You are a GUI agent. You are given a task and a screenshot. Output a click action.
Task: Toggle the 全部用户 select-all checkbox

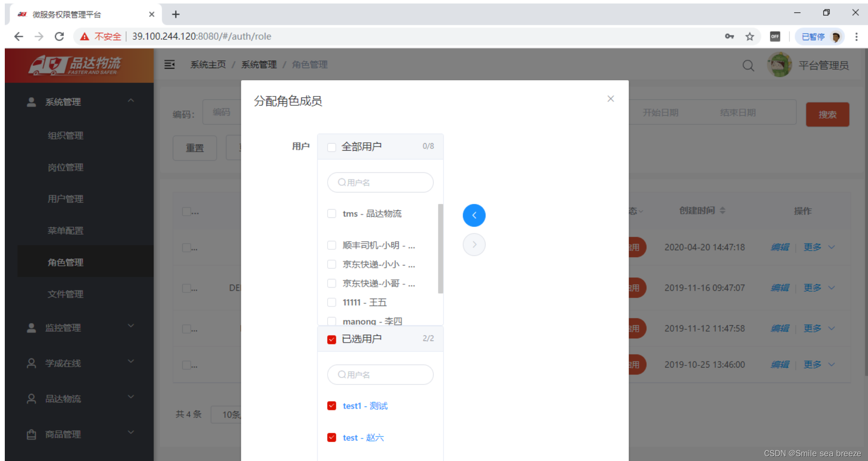[x=331, y=147]
